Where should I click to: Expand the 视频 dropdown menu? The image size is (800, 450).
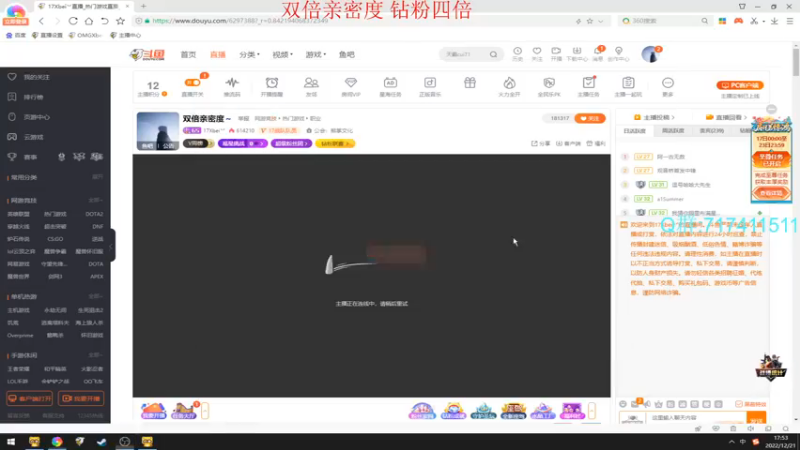[283, 55]
